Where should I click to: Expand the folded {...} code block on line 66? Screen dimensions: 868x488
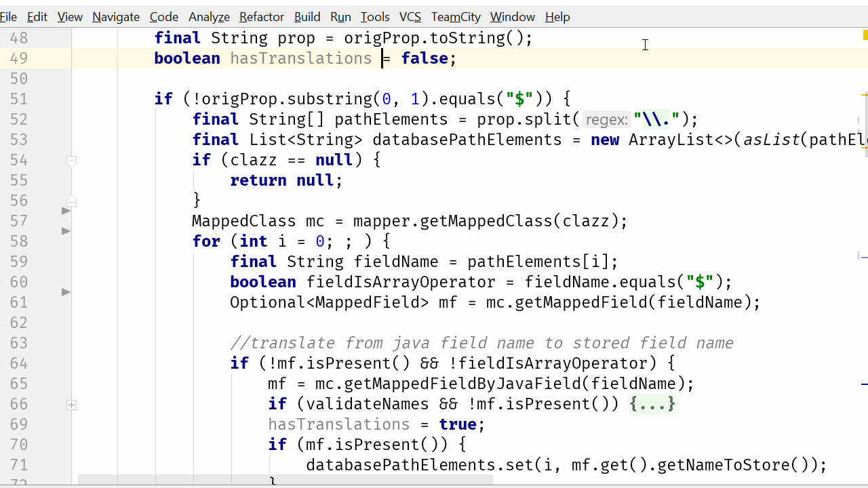click(x=652, y=403)
